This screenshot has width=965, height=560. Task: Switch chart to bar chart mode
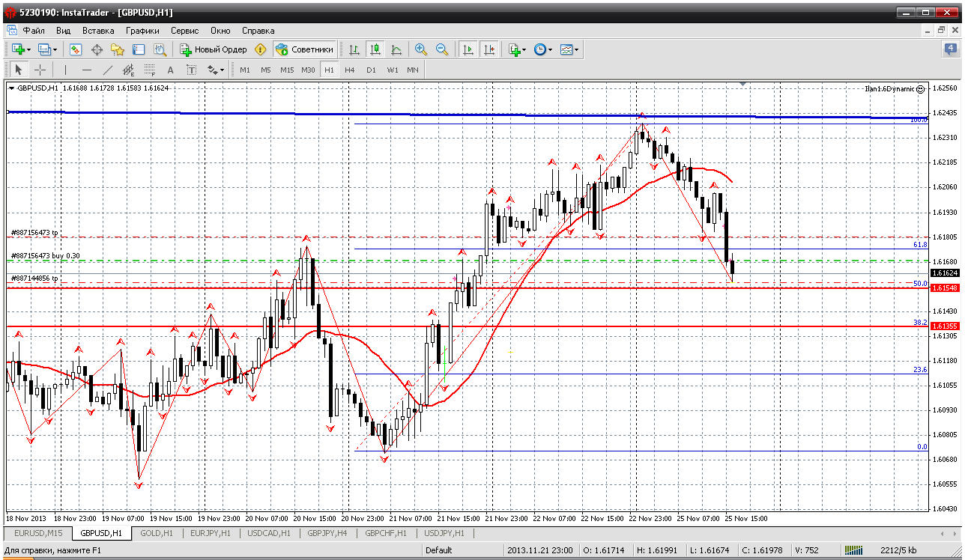point(354,49)
